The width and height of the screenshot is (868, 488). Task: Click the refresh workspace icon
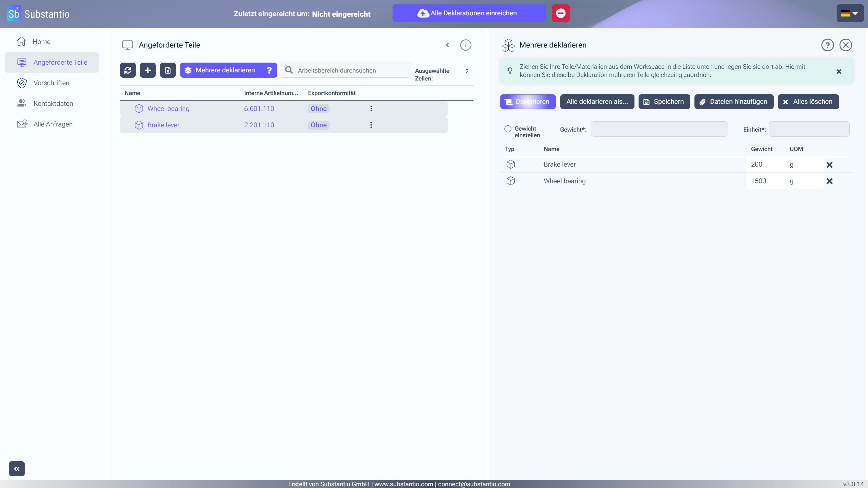click(128, 70)
